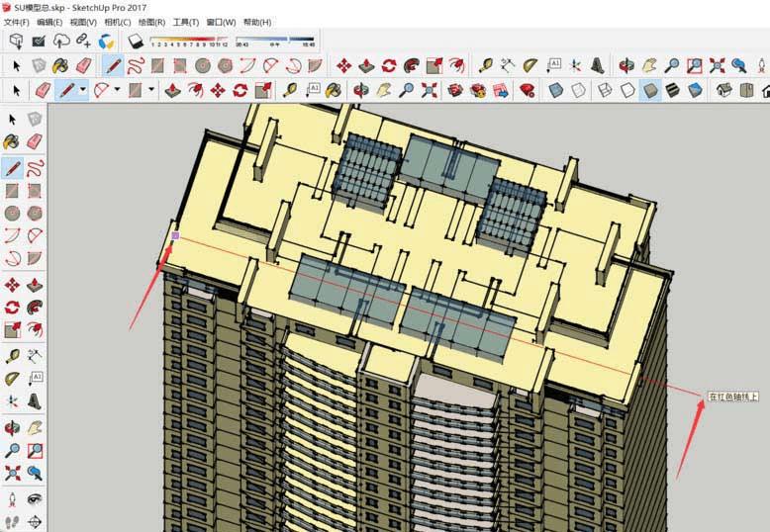
Task: Select the Offset tool in left sidebar
Action: [x=35, y=330]
